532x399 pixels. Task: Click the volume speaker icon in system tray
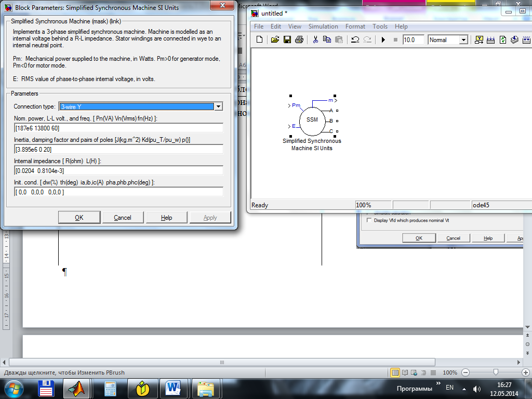point(477,389)
